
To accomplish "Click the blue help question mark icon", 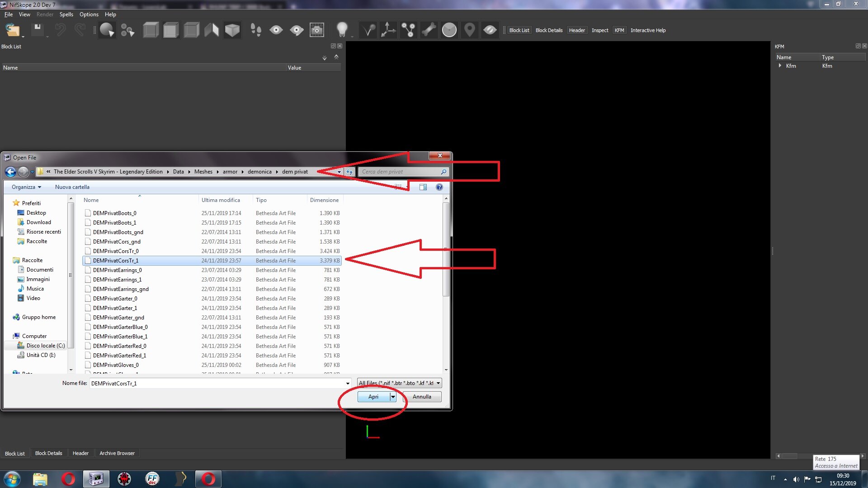I will (x=439, y=187).
